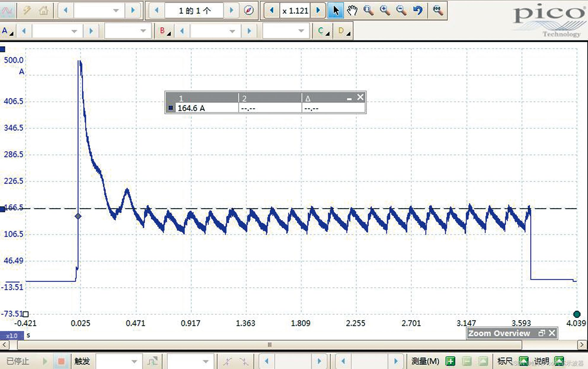The width and height of the screenshot is (588, 369).
Task: Click the white time ruler handle
Action: 26,314
